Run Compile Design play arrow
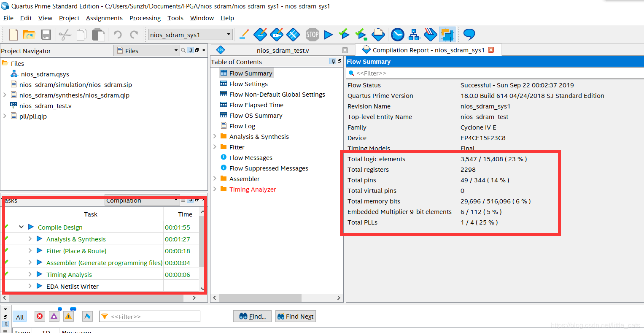 tap(31, 227)
